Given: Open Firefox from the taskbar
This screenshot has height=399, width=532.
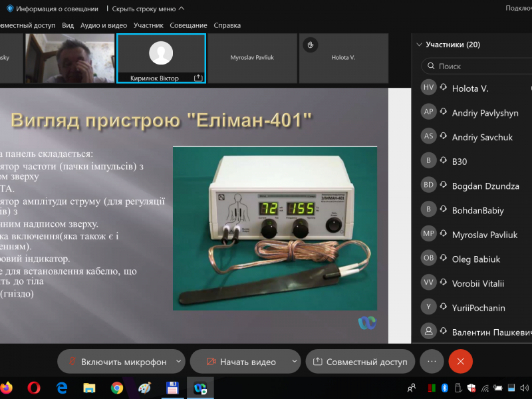Looking at the screenshot, I should pos(7,387).
